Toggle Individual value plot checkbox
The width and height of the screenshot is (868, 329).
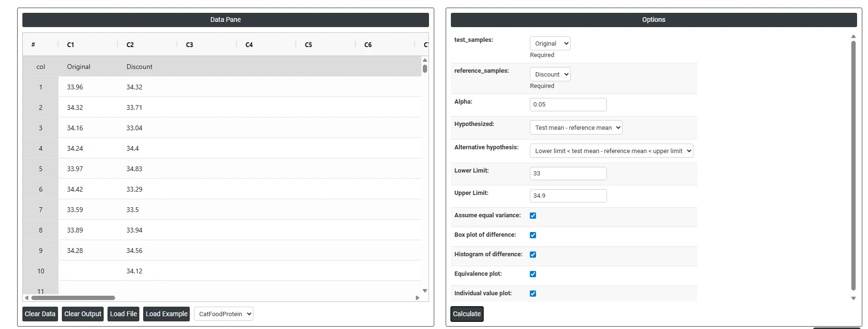click(x=533, y=293)
